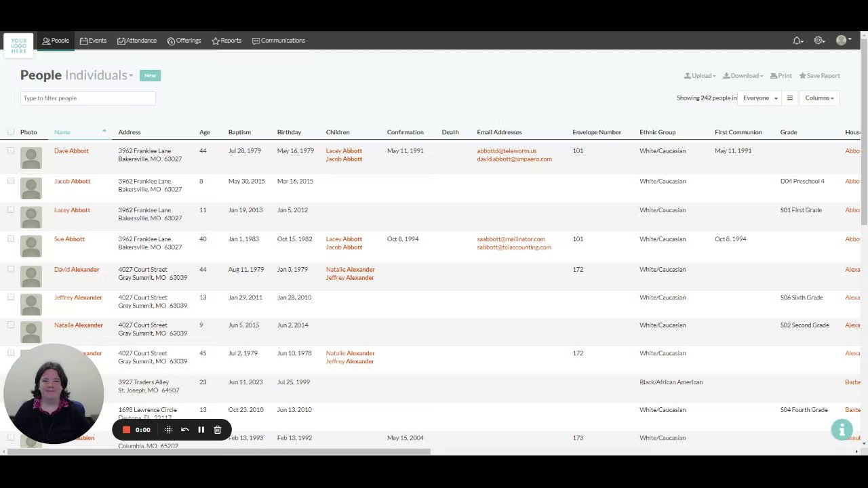
Task: Toggle the select-all checkbox in the header
Action: point(11,131)
